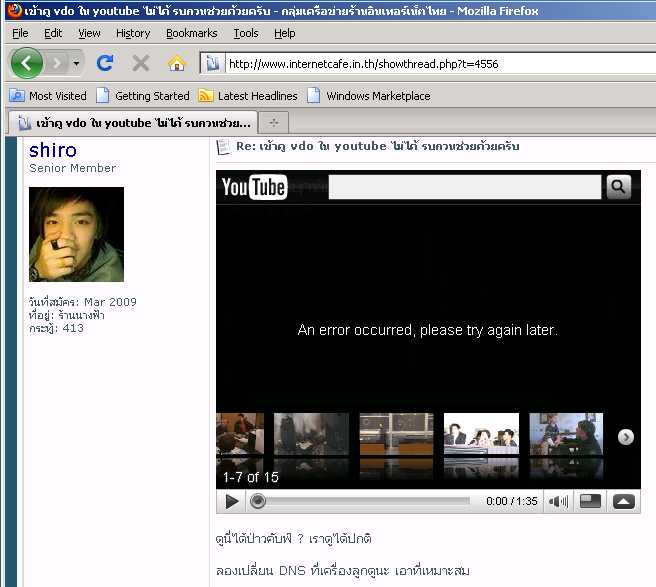Click the "An error occurred" message text
Image resolution: width=656 pixels, height=587 pixels.
point(428,330)
